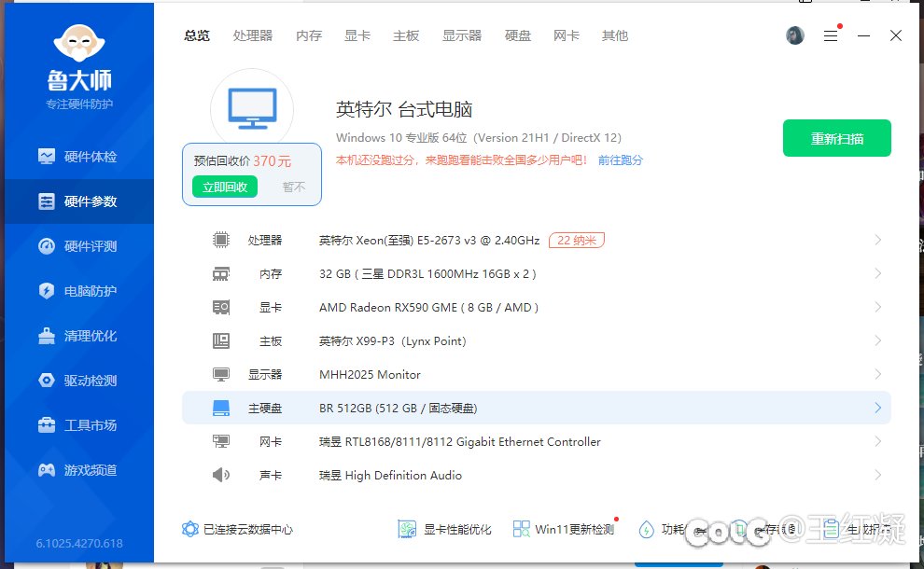
Task: Select 硬件参数 in the sidebar
Action: coord(79,201)
